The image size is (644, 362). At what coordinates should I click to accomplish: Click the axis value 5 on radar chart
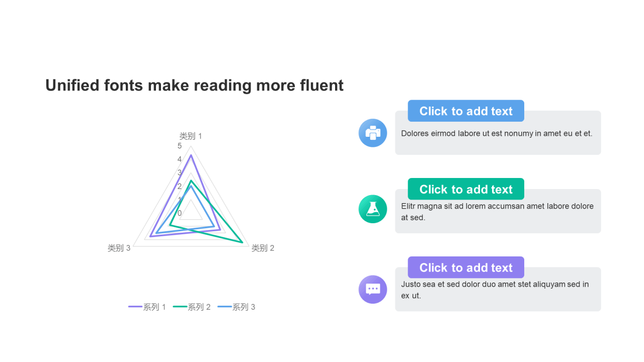click(x=180, y=146)
